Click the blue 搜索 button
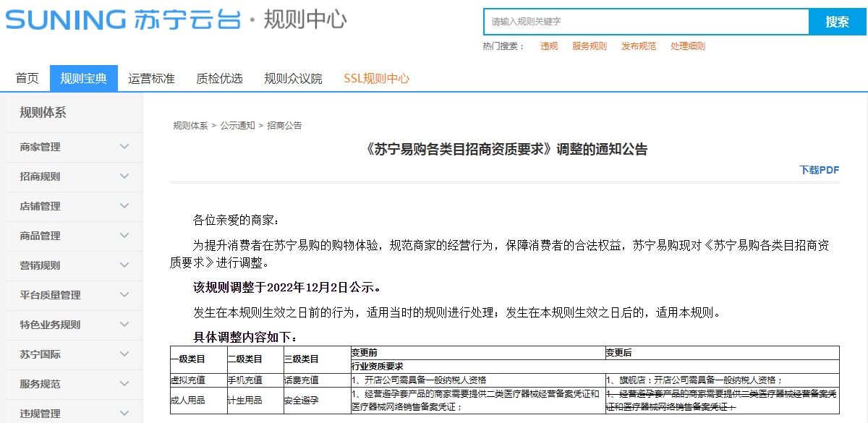This screenshot has height=423, width=868. pos(838,22)
